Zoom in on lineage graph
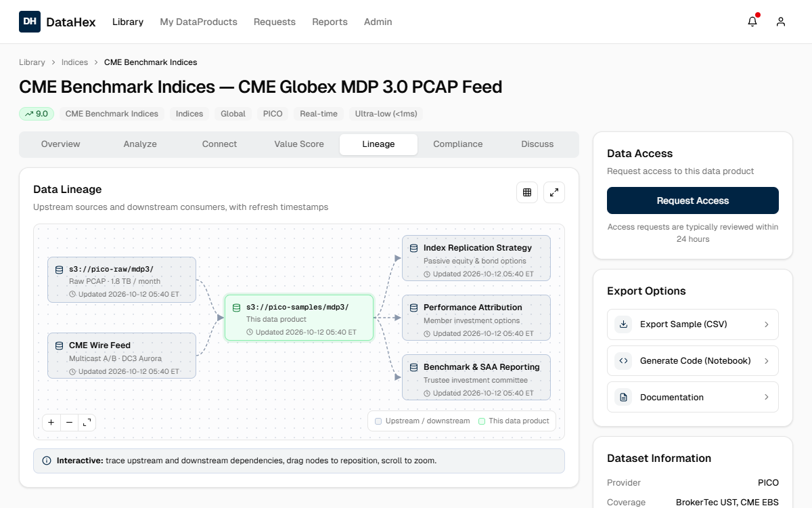 pyautogui.click(x=51, y=423)
